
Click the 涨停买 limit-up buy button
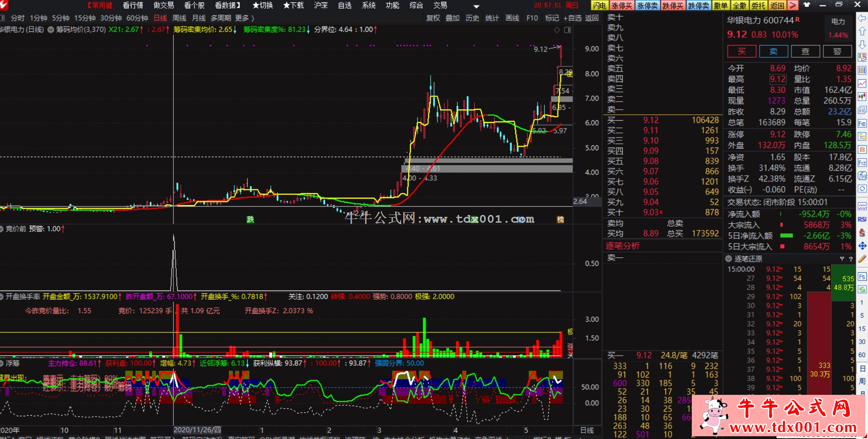point(621,5)
